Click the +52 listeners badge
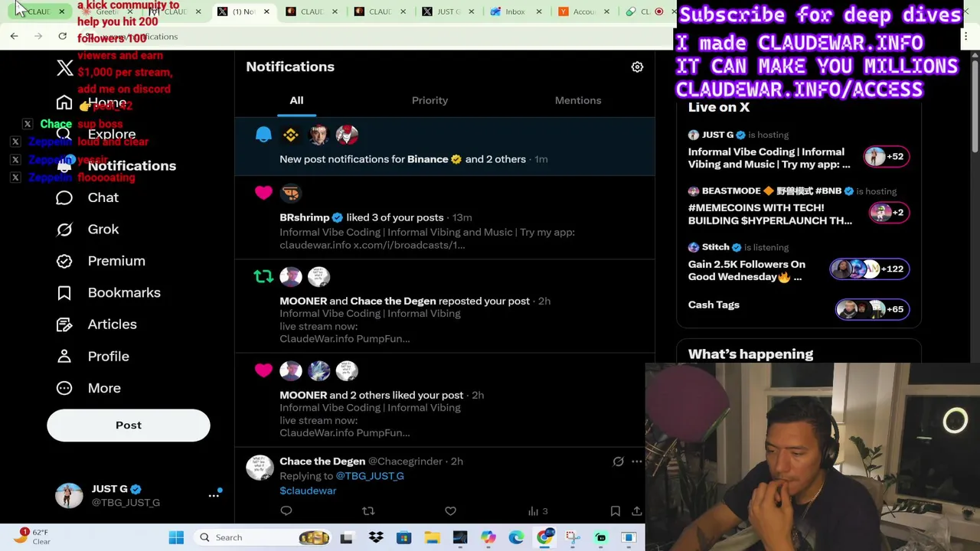 pyautogui.click(x=886, y=156)
